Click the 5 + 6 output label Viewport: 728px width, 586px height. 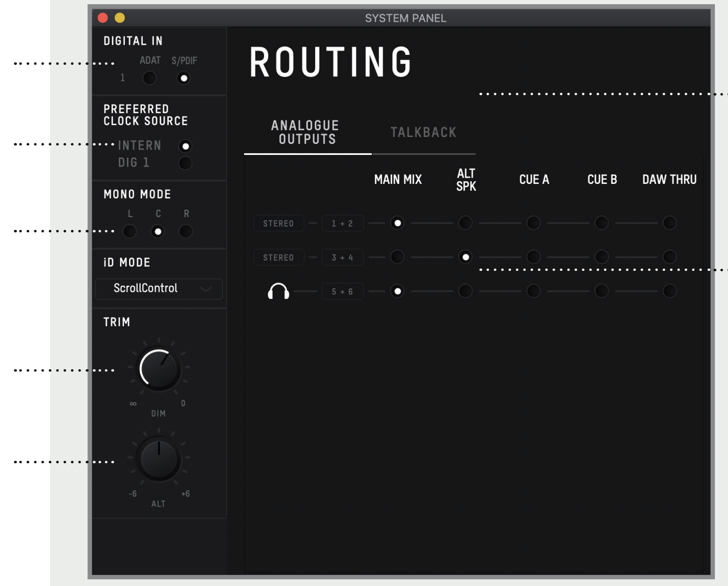pyautogui.click(x=343, y=291)
